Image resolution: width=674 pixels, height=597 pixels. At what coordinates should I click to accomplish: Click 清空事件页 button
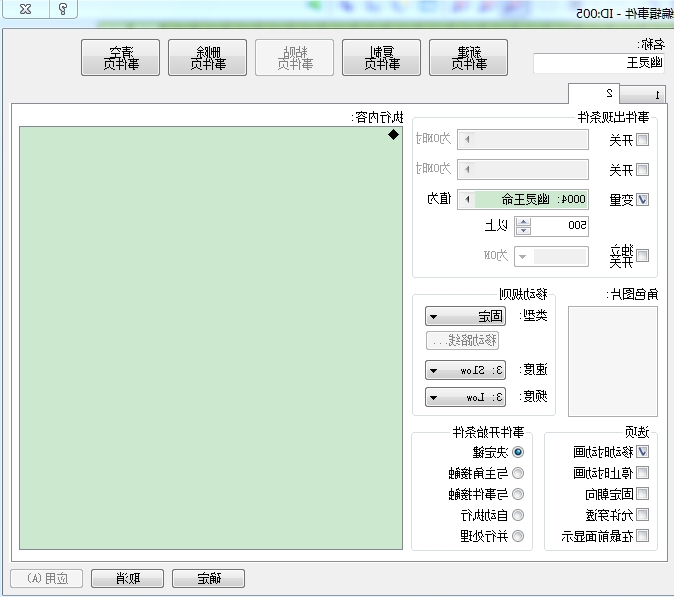pyautogui.click(x=120, y=58)
